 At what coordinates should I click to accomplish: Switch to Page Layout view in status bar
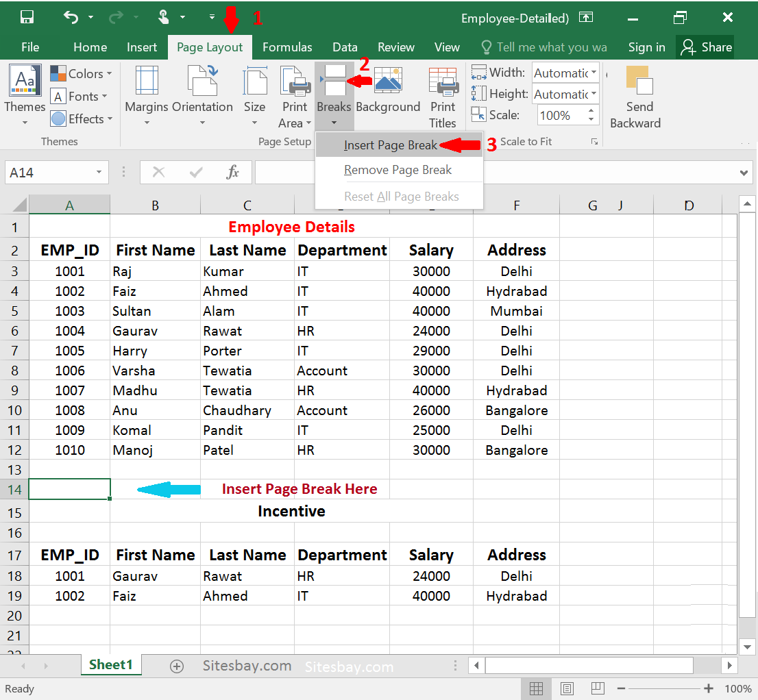point(567,688)
